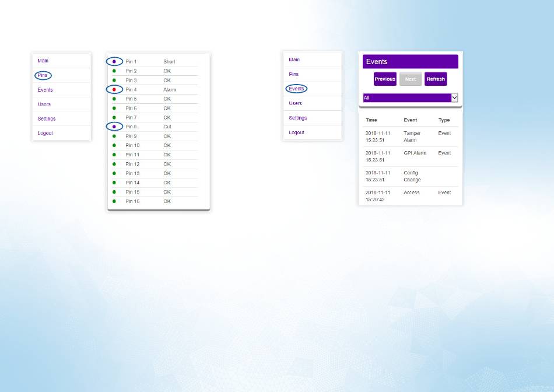Screen dimensions: 554x392
Task: Click the red Pin 4 Alarm indicator
Action: (114, 89)
